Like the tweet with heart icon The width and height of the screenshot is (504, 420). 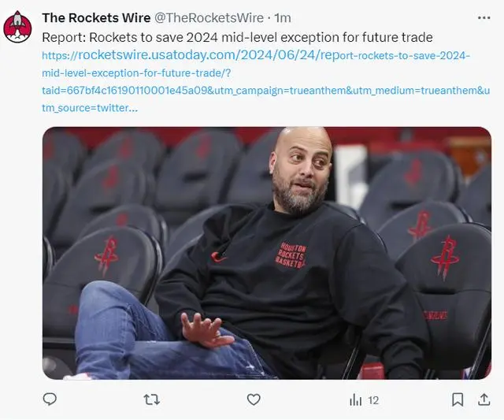tap(254, 400)
